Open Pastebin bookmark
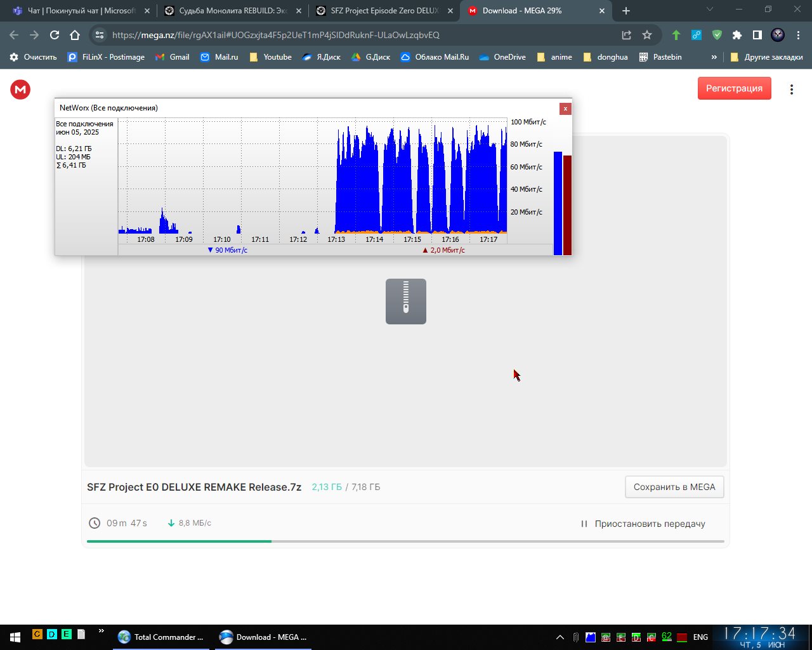Image resolution: width=812 pixels, height=650 pixels. pyautogui.click(x=660, y=57)
